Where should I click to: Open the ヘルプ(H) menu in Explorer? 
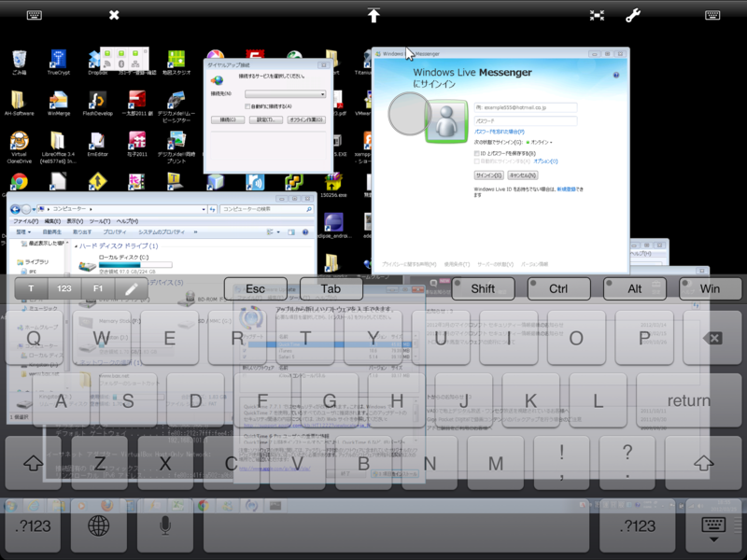[x=127, y=221]
